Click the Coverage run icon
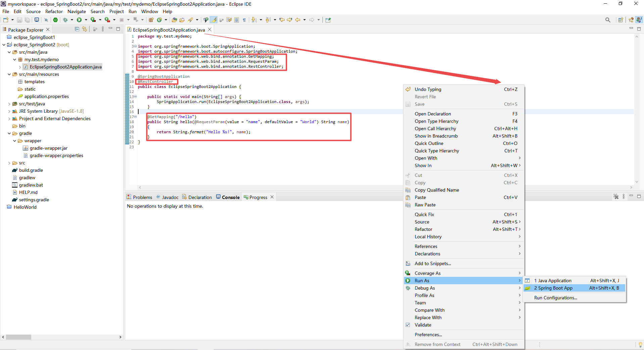The height and width of the screenshot is (350, 644). pyautogui.click(x=93, y=20)
